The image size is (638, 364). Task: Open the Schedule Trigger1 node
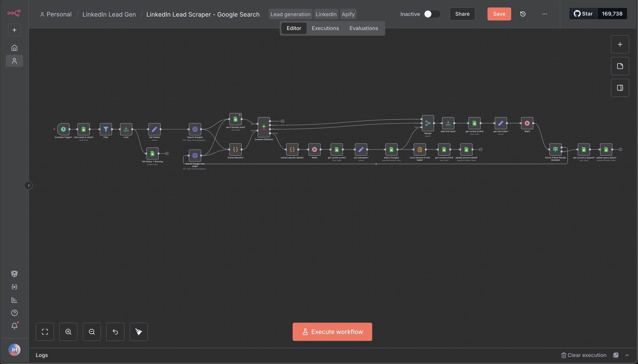[x=63, y=129]
